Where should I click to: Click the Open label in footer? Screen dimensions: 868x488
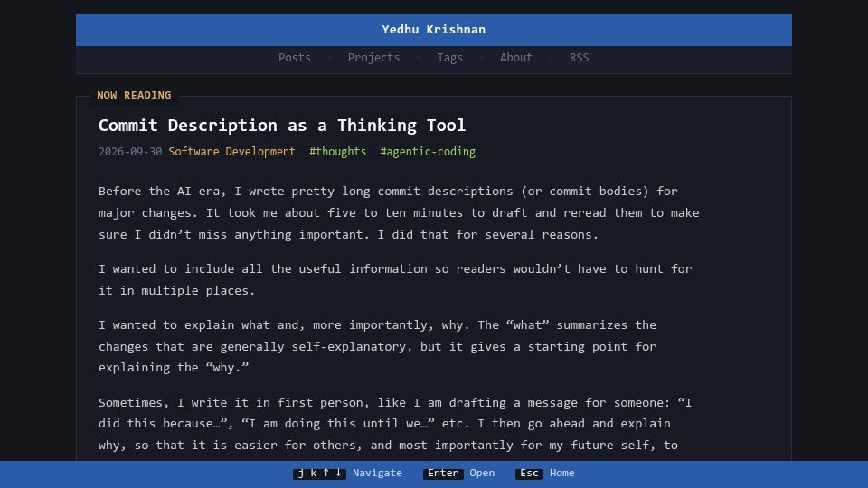click(x=482, y=473)
